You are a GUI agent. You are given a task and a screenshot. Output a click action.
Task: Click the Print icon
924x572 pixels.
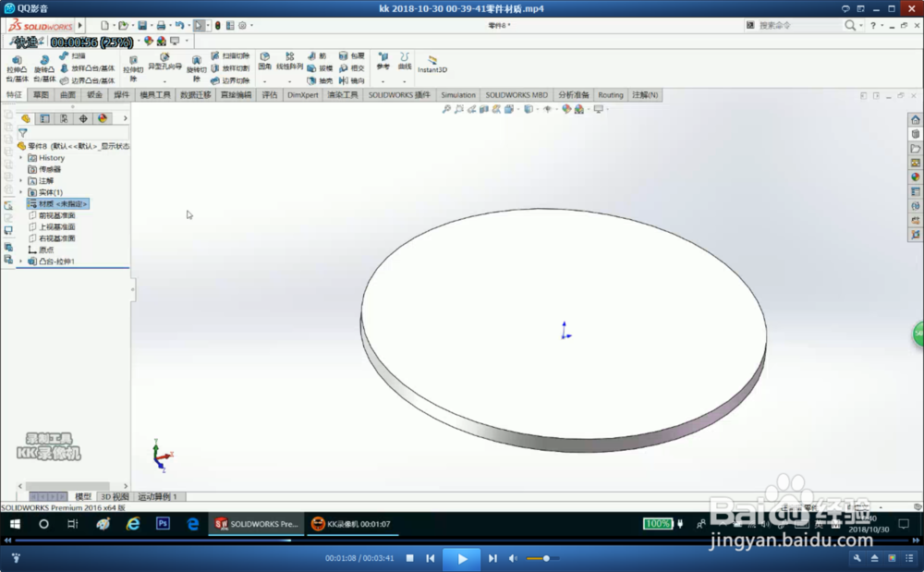[x=160, y=25]
